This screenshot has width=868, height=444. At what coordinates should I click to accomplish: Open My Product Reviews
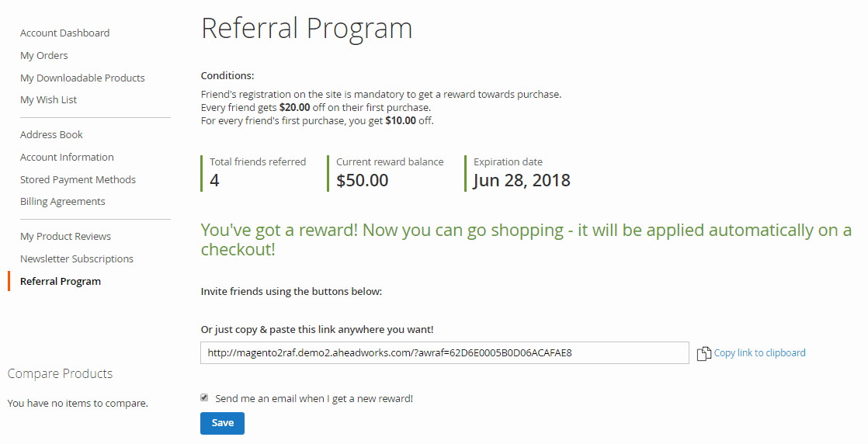pos(65,236)
